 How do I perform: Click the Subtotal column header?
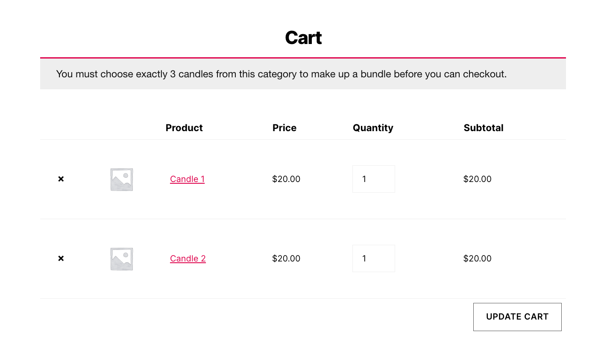click(x=484, y=128)
